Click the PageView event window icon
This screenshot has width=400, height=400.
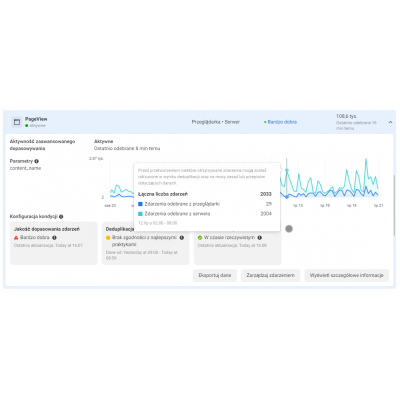pos(16,122)
